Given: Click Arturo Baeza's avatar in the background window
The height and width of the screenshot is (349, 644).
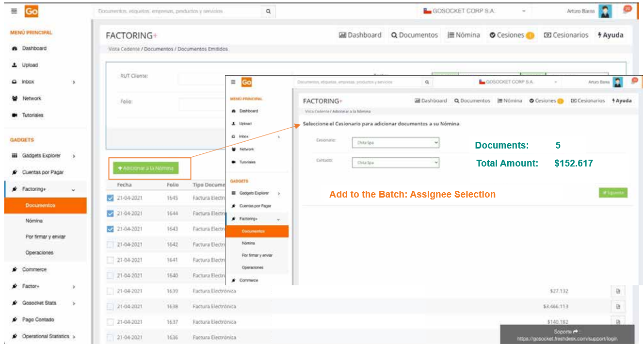Looking at the screenshot, I should (x=605, y=11).
